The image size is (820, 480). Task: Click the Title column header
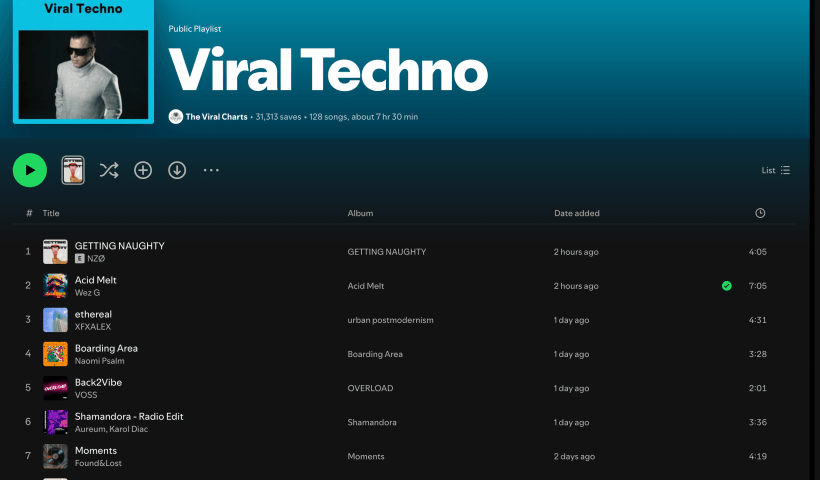(x=51, y=213)
